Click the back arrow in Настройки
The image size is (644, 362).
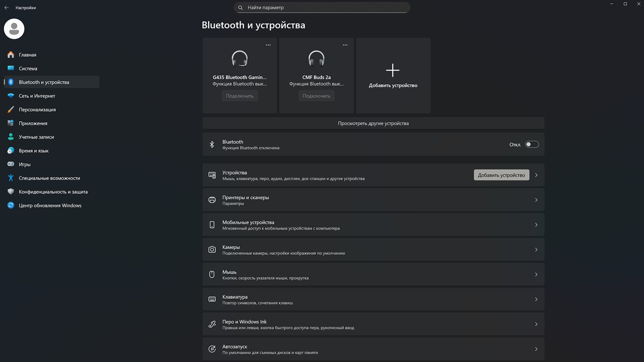click(x=6, y=7)
